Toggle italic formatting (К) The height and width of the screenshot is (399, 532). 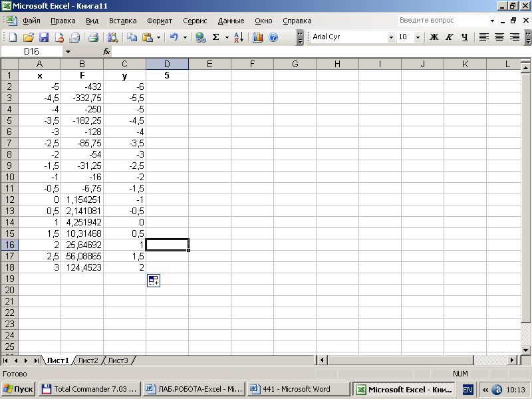(450, 37)
